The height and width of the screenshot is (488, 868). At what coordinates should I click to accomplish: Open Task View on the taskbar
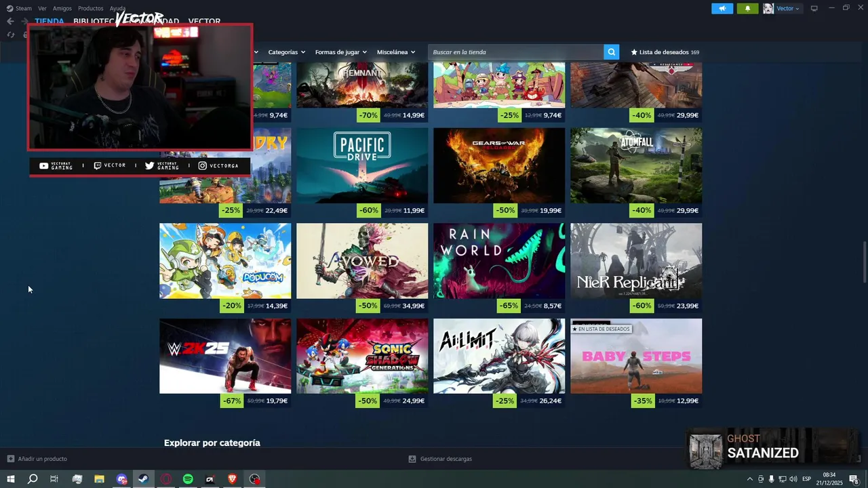coord(54,479)
